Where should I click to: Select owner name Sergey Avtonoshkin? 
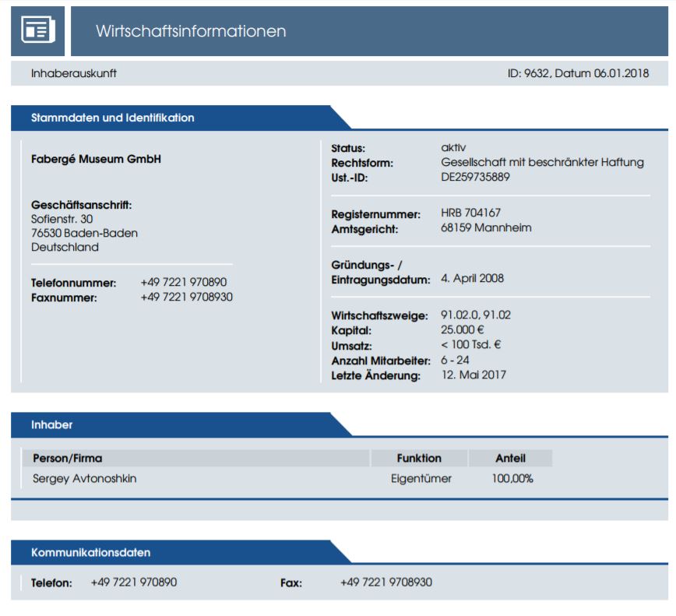coord(85,478)
